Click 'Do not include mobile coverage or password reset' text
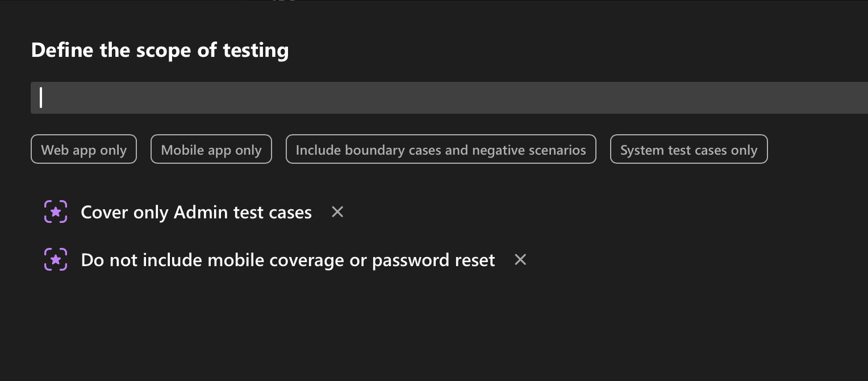 pyautogui.click(x=288, y=260)
